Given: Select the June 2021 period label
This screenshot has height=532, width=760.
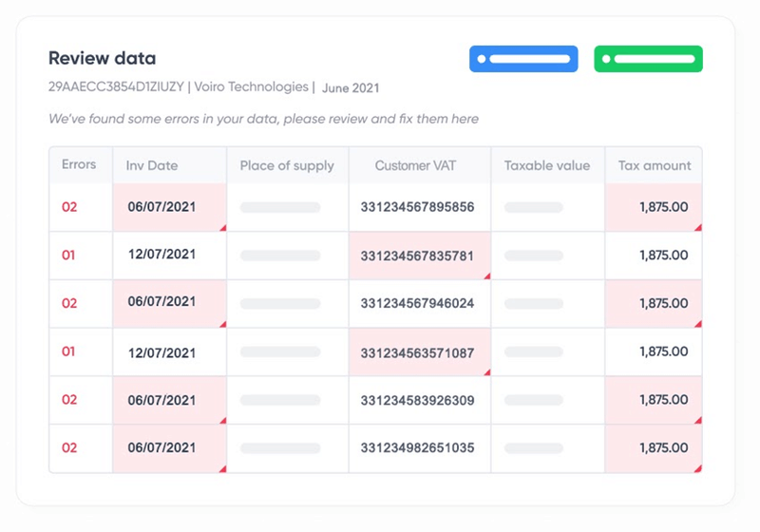Looking at the screenshot, I should (x=351, y=88).
